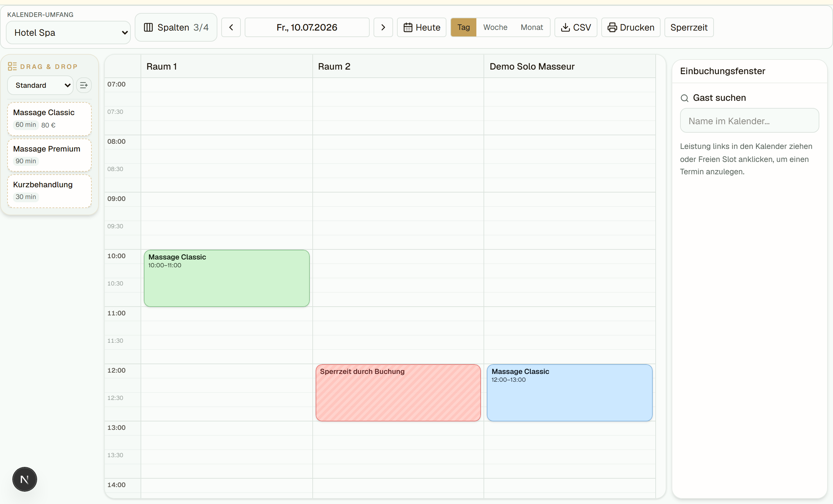Click the Raum 1 column header
This screenshot has height=504, width=833.
[226, 66]
